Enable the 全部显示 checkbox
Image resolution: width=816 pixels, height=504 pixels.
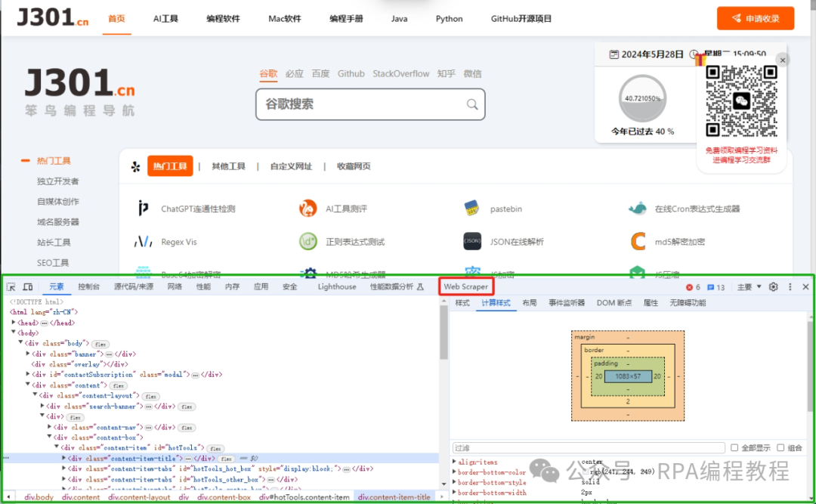(x=734, y=448)
